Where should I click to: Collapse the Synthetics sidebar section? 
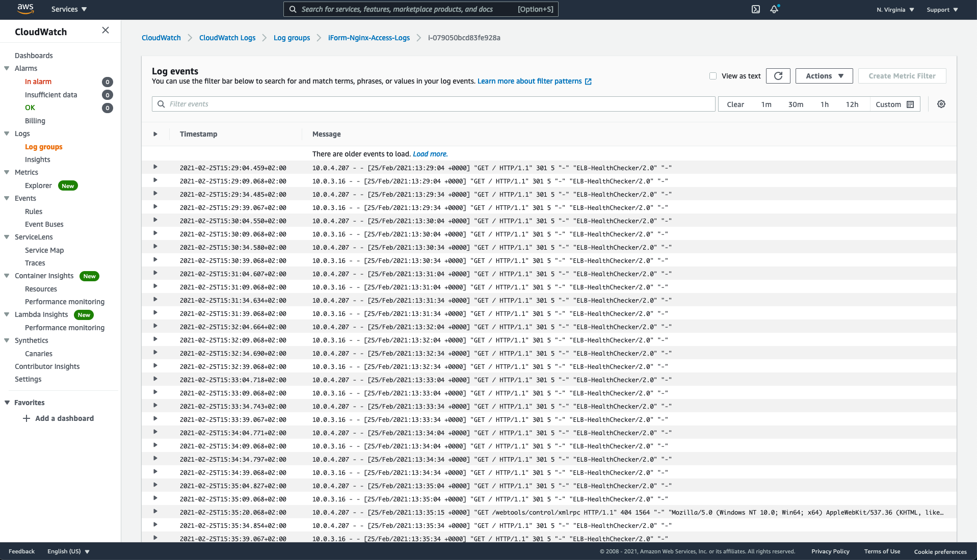[x=7, y=340]
